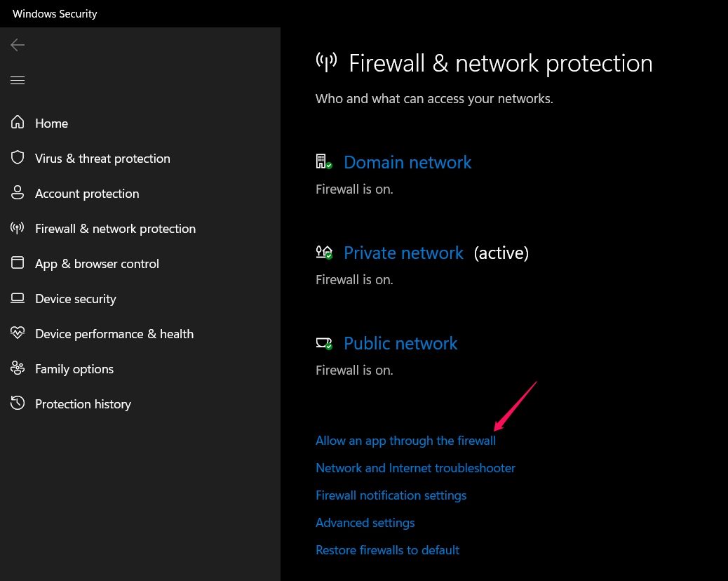The image size is (728, 581).
Task: Open firewall Advanced settings
Action: pyautogui.click(x=365, y=523)
